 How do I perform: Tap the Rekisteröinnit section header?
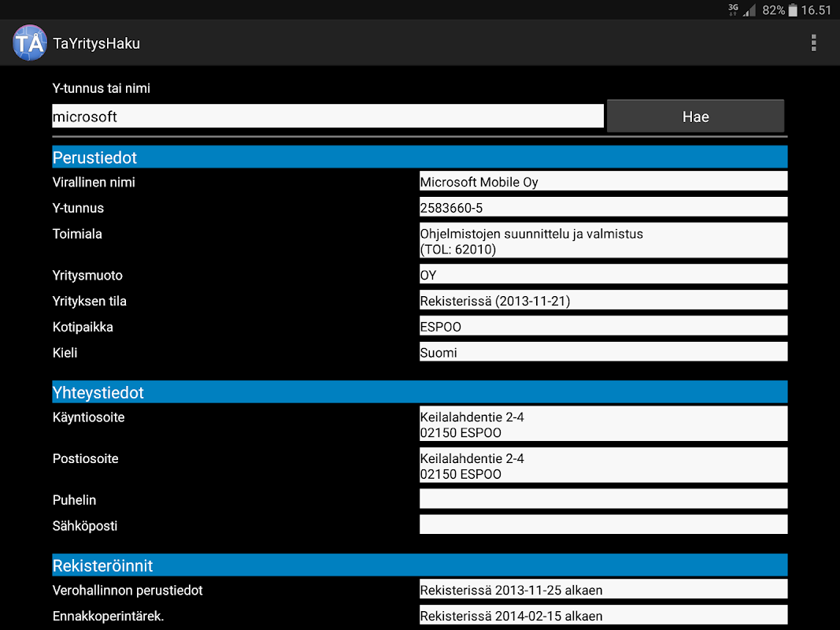(x=420, y=565)
